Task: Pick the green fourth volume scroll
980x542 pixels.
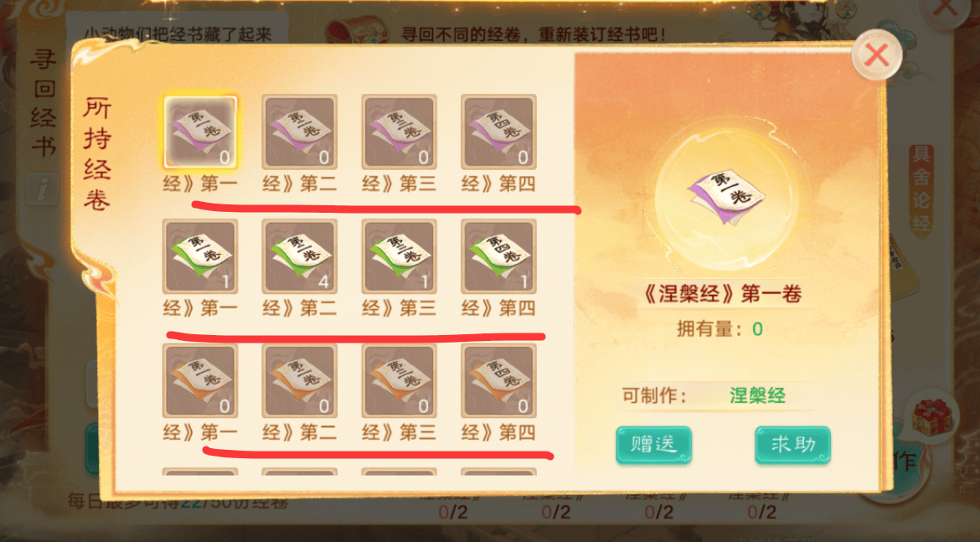Action: click(x=498, y=256)
